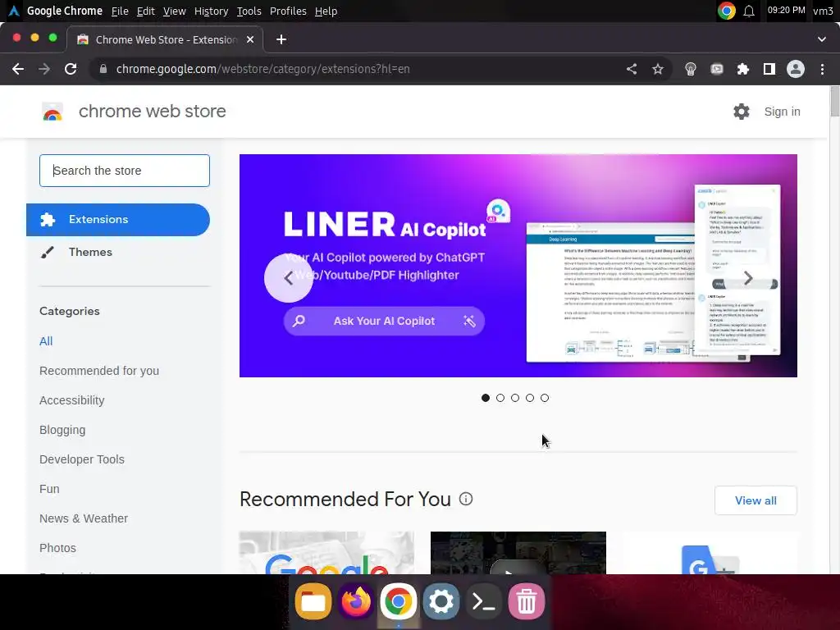The width and height of the screenshot is (840, 630).
Task: Open Trash from the dock
Action: tap(526, 601)
